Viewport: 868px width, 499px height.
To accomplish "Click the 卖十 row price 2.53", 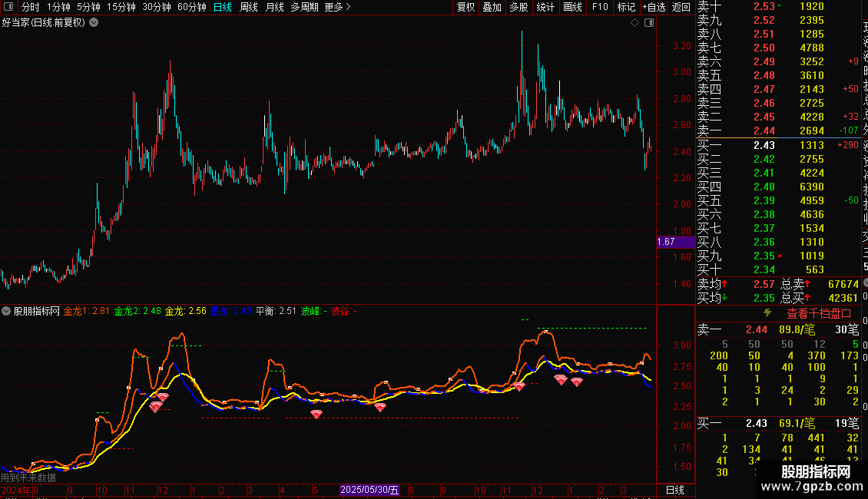I will click(x=764, y=6).
